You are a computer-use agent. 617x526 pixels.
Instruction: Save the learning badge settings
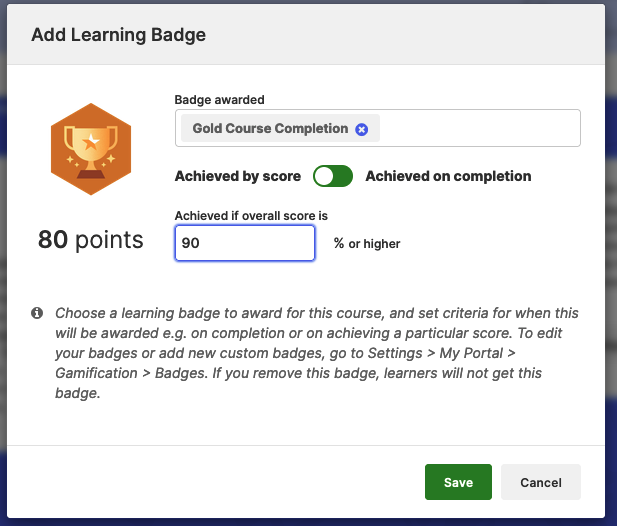click(458, 482)
